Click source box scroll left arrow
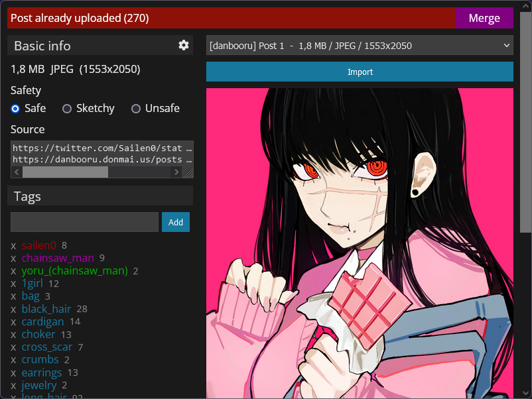 click(x=17, y=172)
